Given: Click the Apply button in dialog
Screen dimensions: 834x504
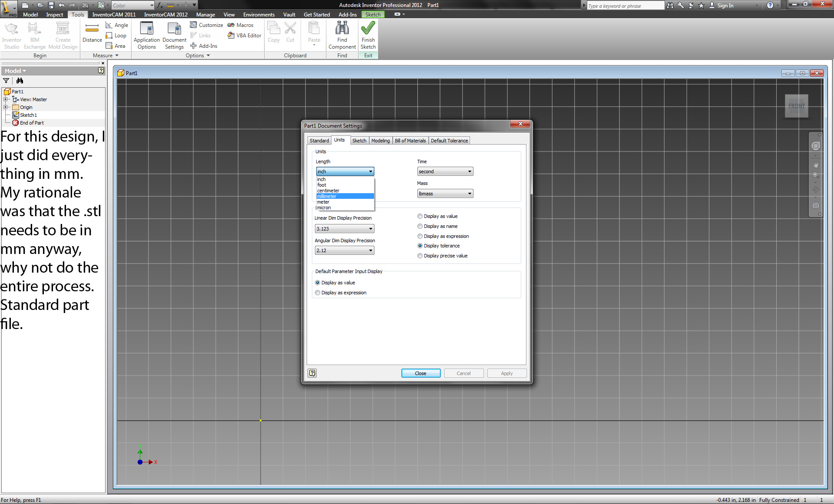Looking at the screenshot, I should [506, 373].
